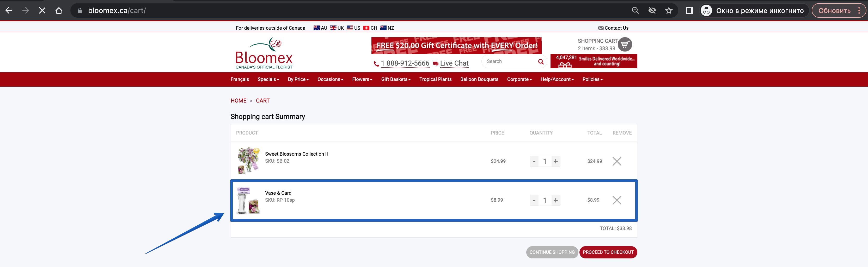The image size is (868, 267).
Task: Bookmark this page with the star icon
Action: tap(669, 10)
